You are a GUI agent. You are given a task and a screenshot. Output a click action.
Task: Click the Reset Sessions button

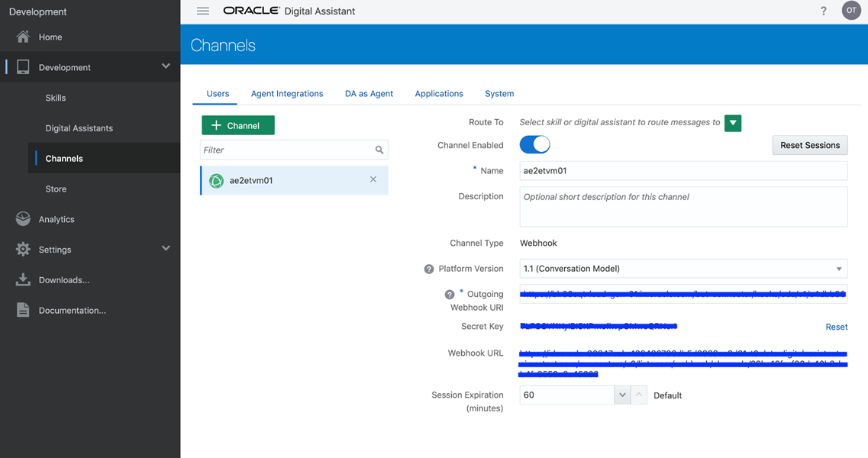click(x=809, y=145)
